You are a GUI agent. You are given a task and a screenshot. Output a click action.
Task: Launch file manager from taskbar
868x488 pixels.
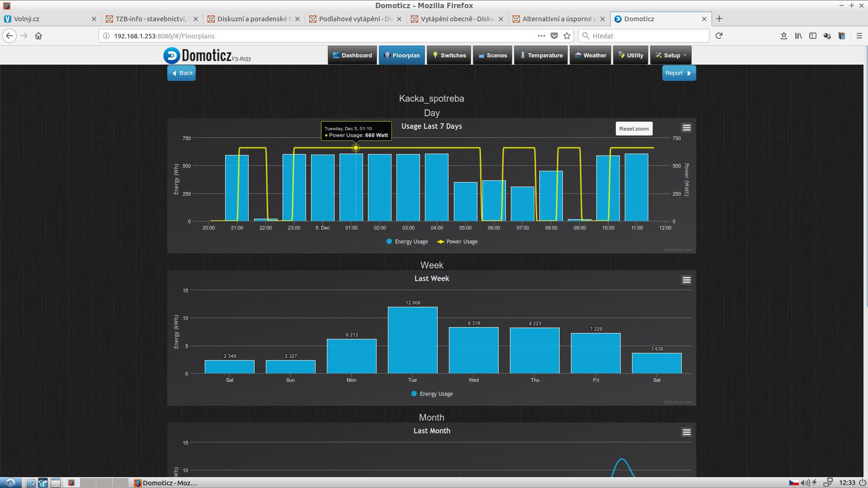click(x=31, y=483)
